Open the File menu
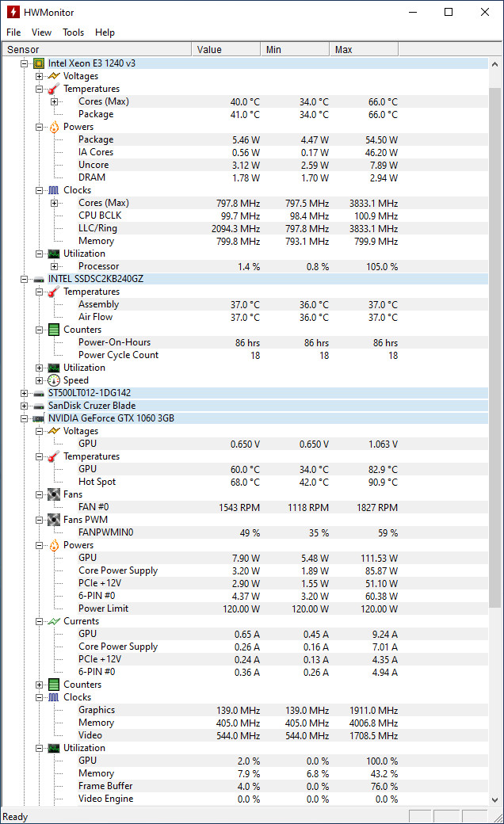 point(13,32)
